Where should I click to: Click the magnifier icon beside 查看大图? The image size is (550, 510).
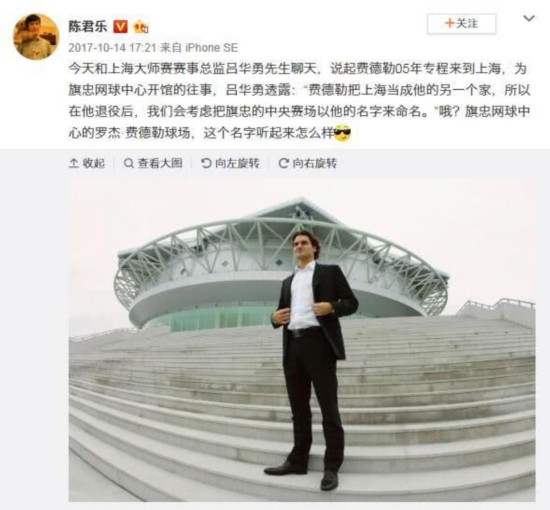point(129,163)
